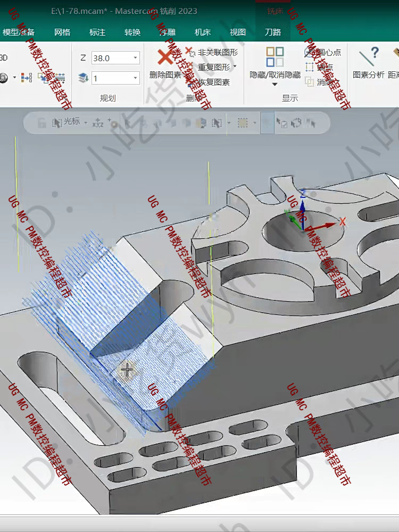Image resolution: width=399 pixels, height=532 pixels.
Task: Toggle 圆心点 display option
Action: (x=323, y=52)
